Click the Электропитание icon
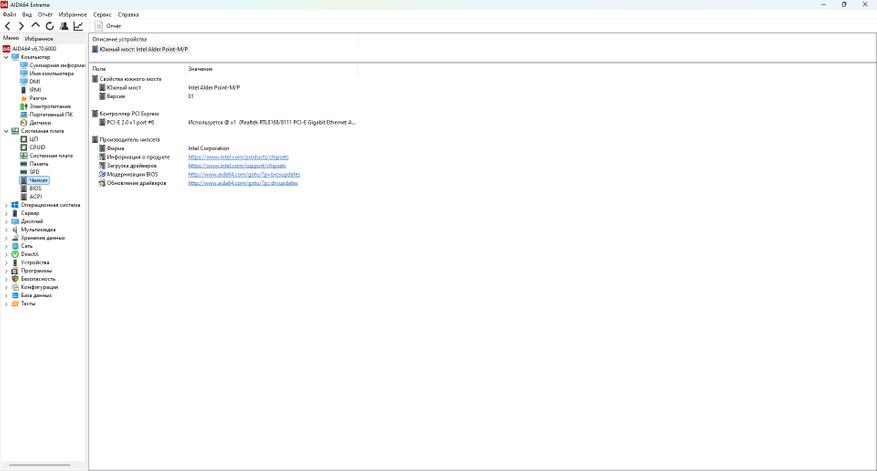Image resolution: width=877 pixels, height=471 pixels. (23, 106)
